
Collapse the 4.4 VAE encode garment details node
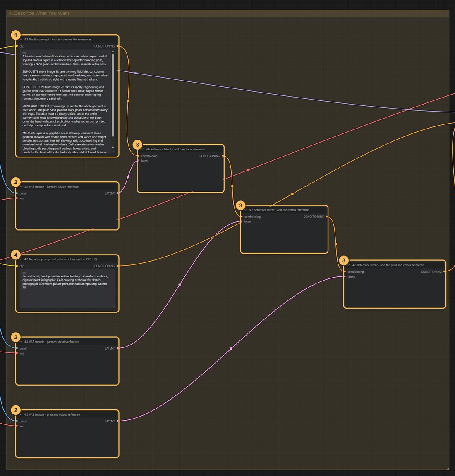coord(21,342)
